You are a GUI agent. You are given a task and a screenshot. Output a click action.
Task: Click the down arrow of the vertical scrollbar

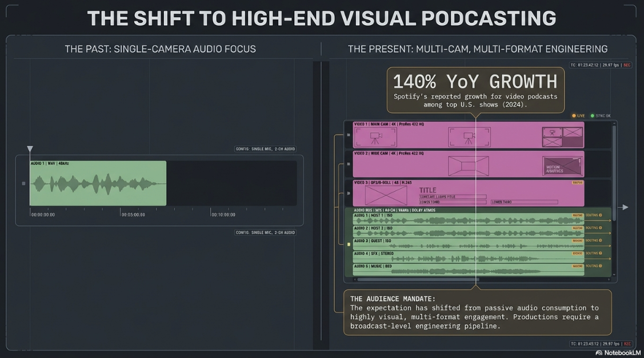coord(614,275)
